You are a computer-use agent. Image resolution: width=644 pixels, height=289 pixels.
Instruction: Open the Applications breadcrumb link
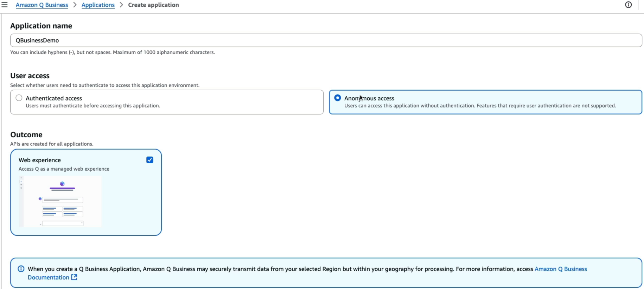(x=98, y=5)
